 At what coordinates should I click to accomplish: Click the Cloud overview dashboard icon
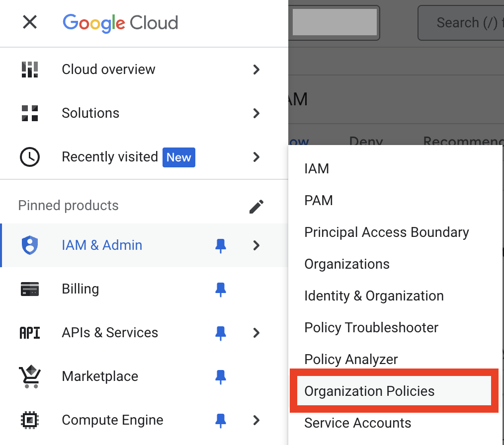[29, 70]
